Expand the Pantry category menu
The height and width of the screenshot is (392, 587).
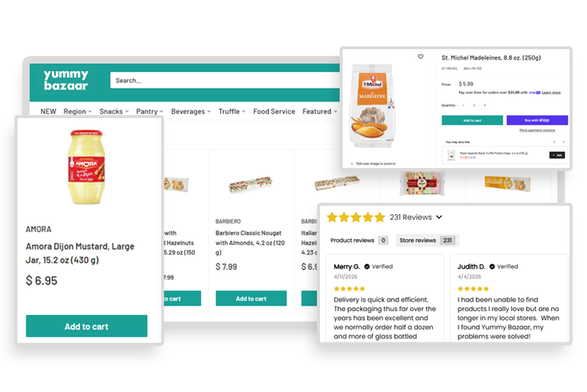click(x=150, y=111)
